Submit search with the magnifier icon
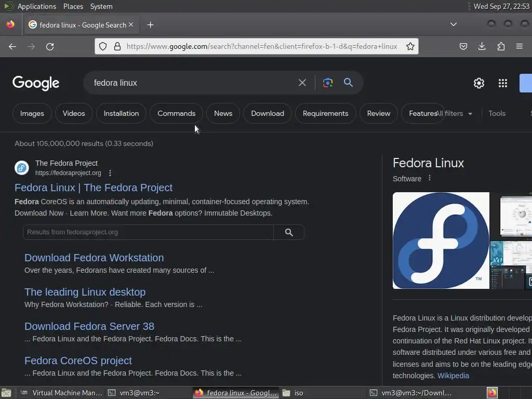Viewport: 532px width, 399px height. [348, 83]
